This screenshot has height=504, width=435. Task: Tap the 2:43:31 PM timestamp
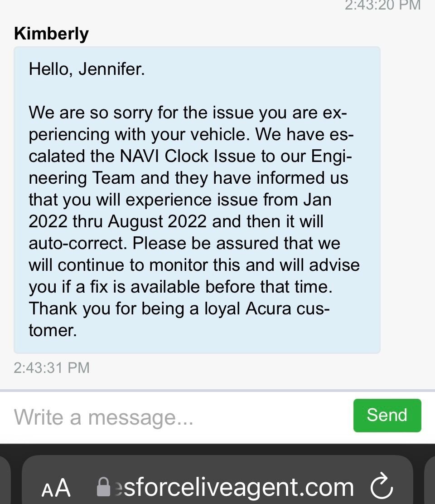point(52,367)
